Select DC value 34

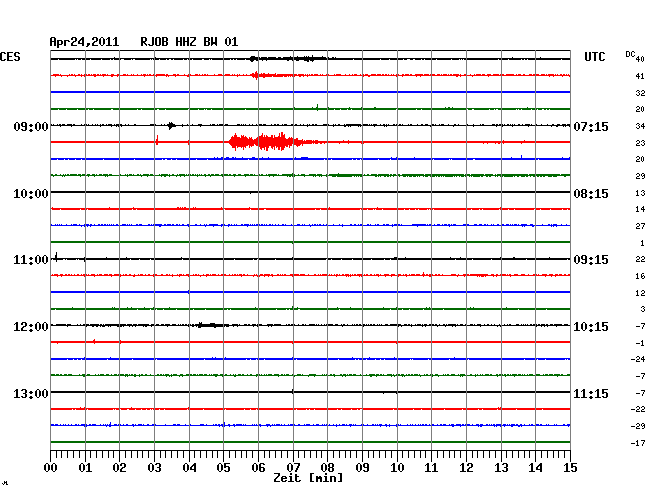(x=640, y=126)
